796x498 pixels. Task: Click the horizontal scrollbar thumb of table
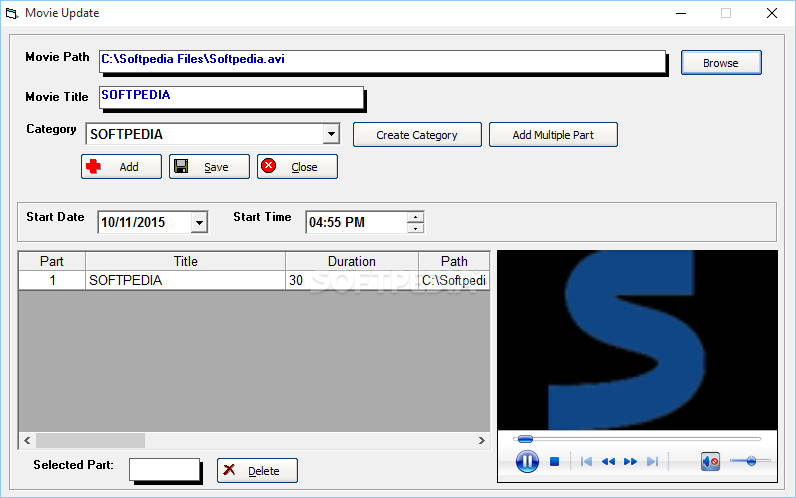pos(90,441)
